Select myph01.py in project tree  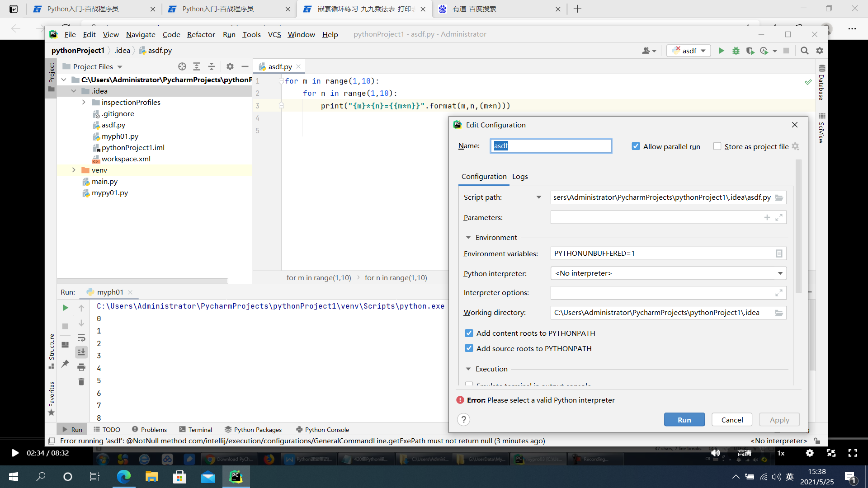click(120, 136)
